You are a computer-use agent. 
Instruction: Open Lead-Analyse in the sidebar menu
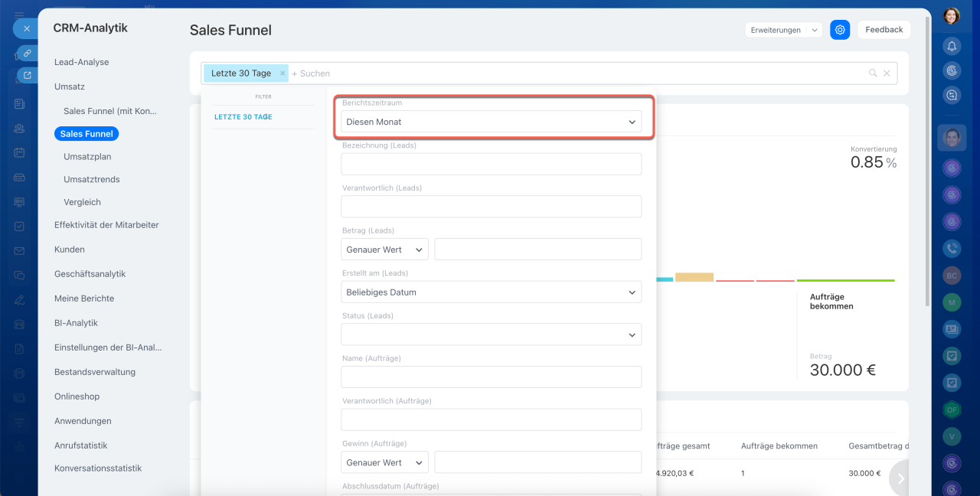click(x=81, y=62)
